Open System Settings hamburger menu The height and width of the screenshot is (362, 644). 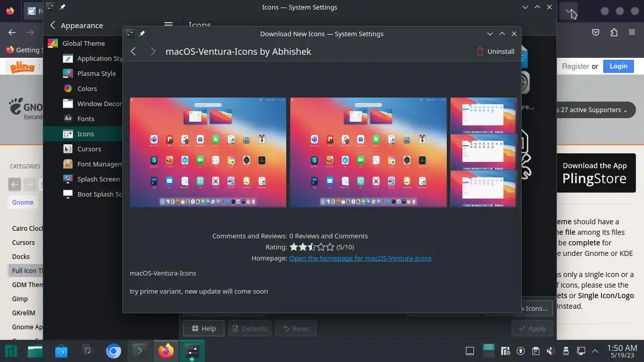(x=169, y=25)
